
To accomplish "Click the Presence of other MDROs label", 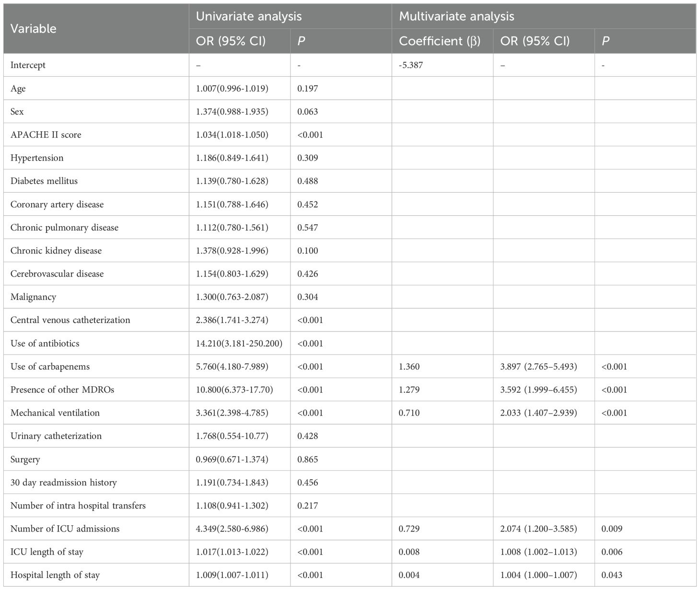I will (62, 390).
